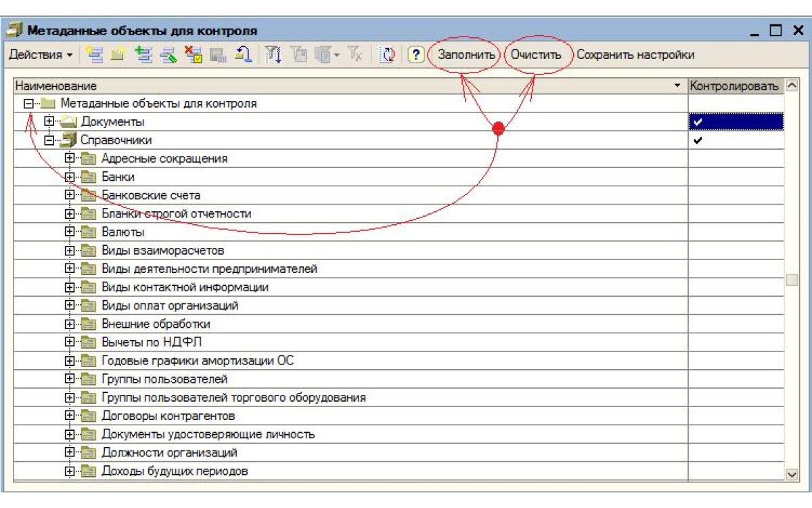Toggle the Контролировать checkmark for Документы
Image resolution: width=812 pixels, height=508 pixels.
pyautogui.click(x=736, y=122)
